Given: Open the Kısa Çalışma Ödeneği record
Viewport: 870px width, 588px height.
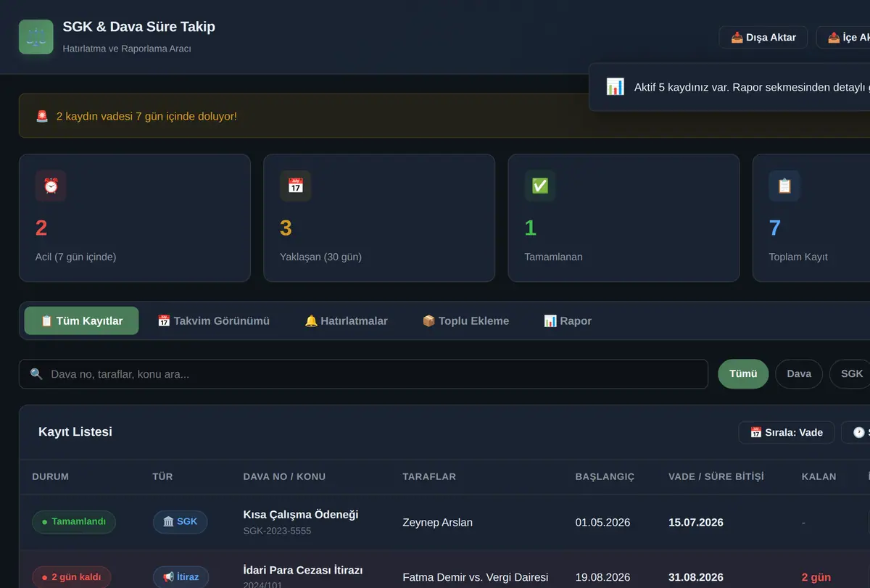Looking at the screenshot, I should (x=301, y=515).
